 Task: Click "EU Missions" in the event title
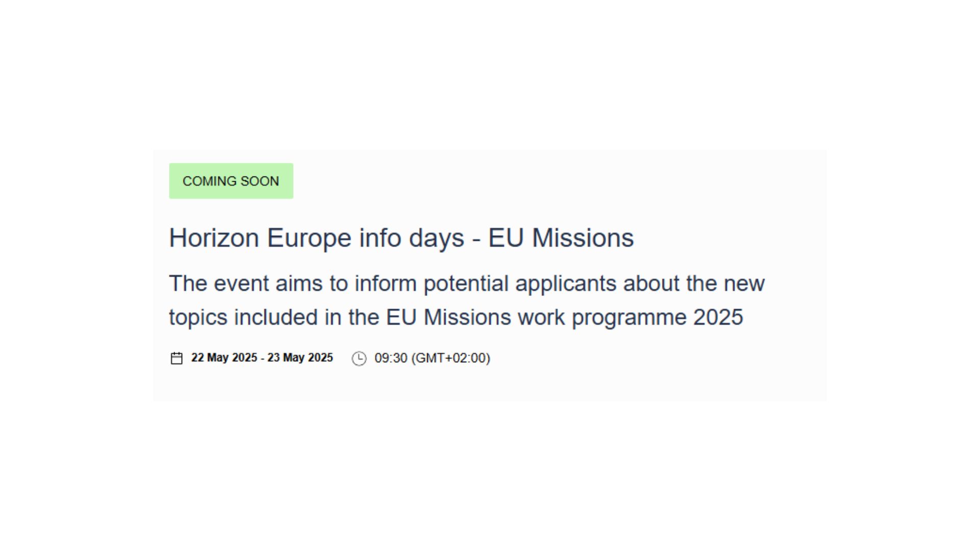pyautogui.click(x=560, y=238)
